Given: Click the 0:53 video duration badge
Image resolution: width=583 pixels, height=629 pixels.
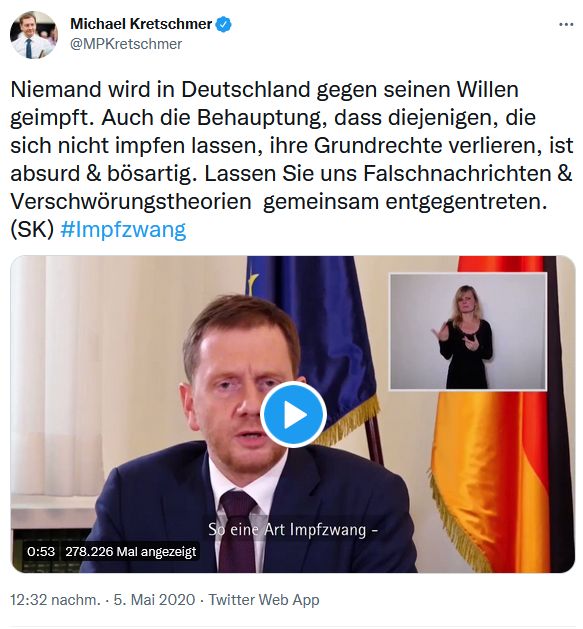Looking at the screenshot, I should [41, 552].
